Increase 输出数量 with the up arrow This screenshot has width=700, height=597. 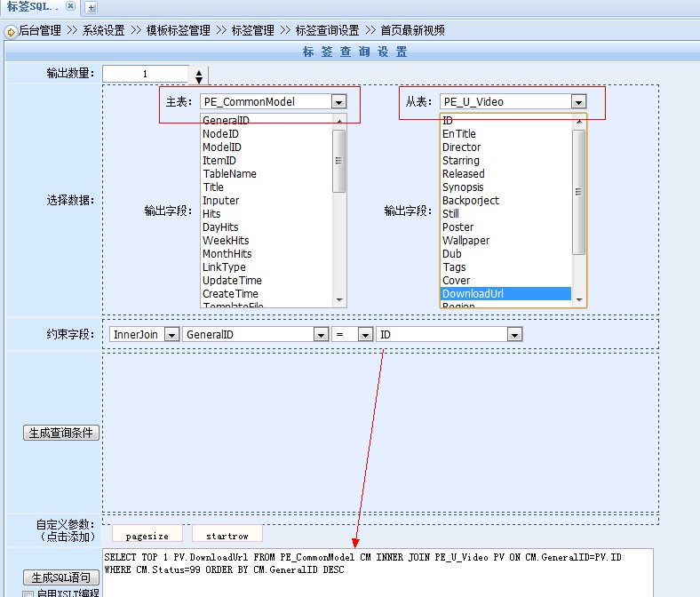(x=199, y=72)
